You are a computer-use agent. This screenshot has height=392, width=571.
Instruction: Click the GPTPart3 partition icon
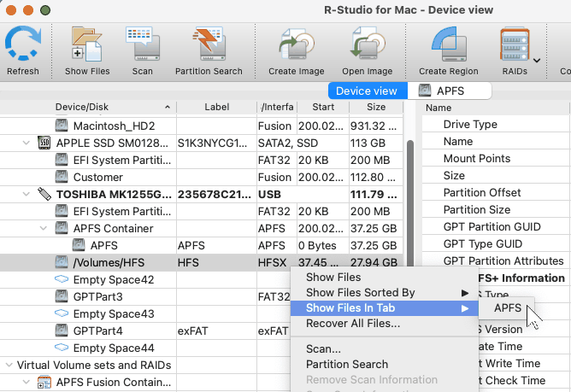click(62, 296)
